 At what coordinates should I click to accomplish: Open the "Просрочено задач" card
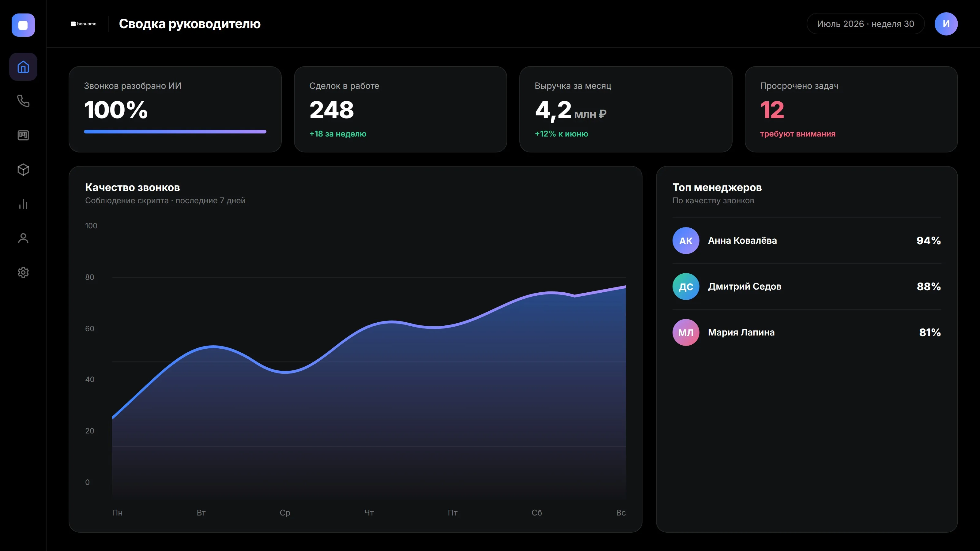click(x=851, y=110)
